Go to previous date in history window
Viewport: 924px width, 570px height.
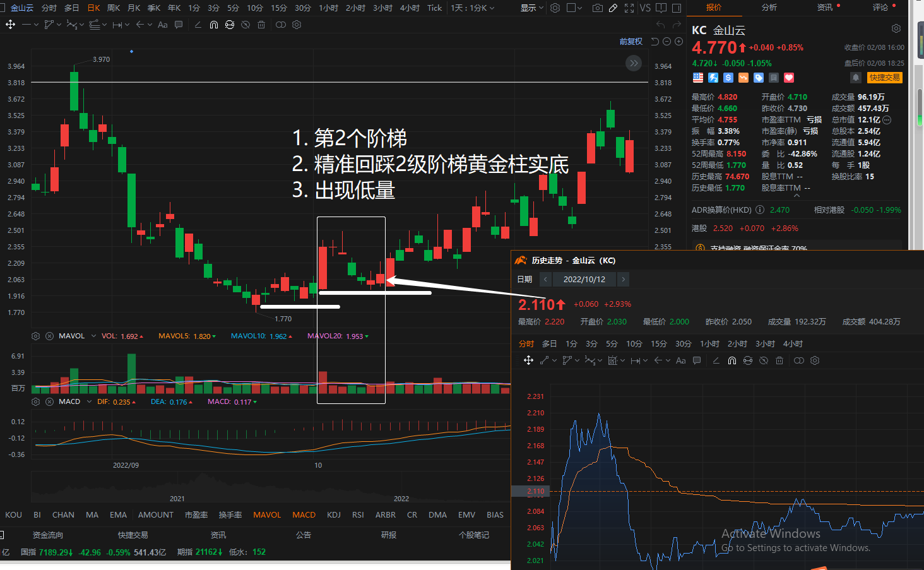[545, 279]
